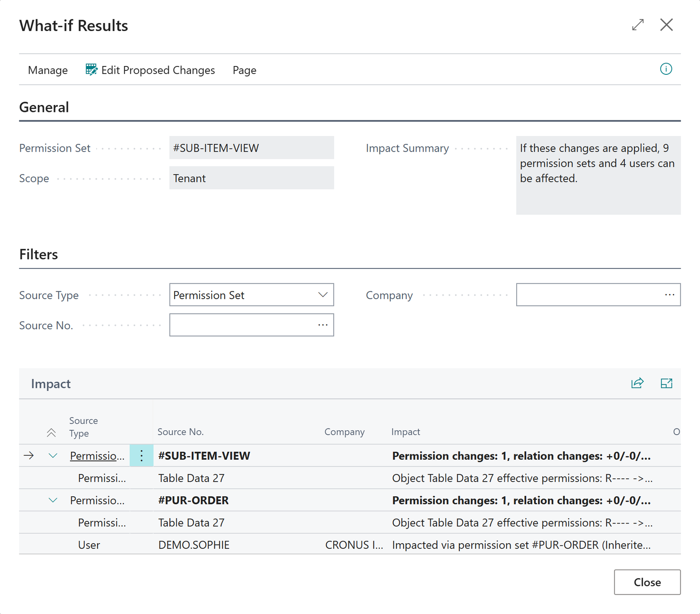Collapse the #SUB-ITEM-VIEW row
Viewport: 700px width, 614px height.
(x=53, y=456)
